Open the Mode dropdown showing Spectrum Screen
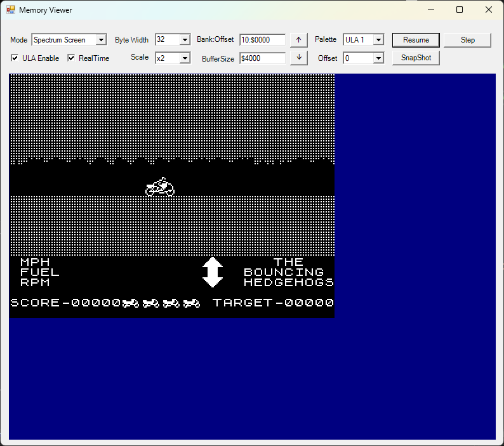 point(69,40)
